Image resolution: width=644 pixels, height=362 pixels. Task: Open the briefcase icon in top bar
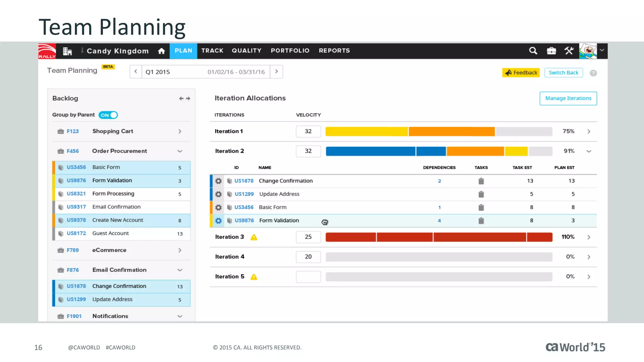coord(551,51)
